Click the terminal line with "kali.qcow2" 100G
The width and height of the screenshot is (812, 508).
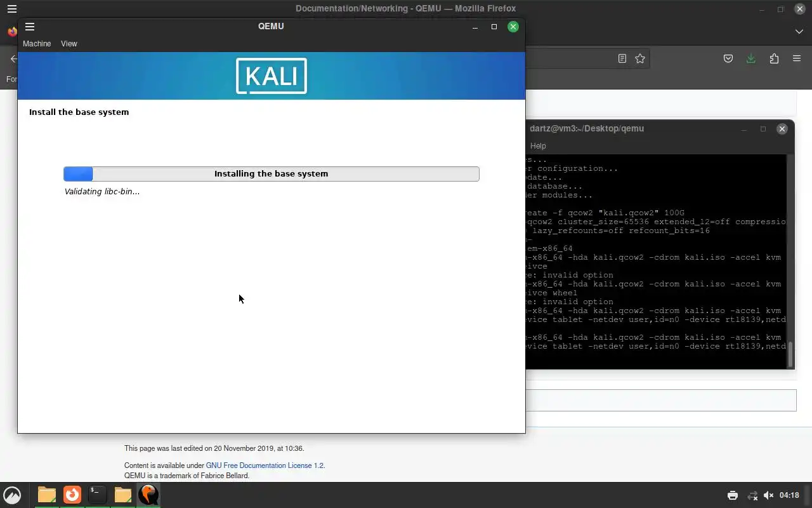(x=605, y=213)
